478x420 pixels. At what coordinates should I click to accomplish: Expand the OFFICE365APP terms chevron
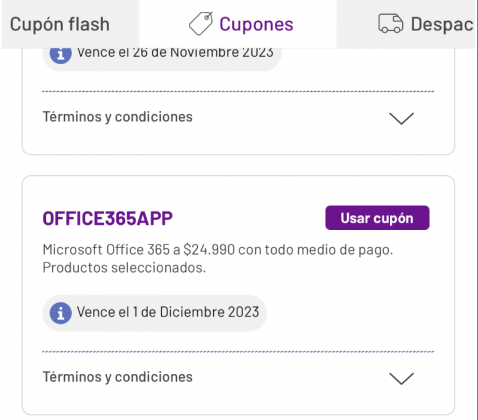pos(401,379)
